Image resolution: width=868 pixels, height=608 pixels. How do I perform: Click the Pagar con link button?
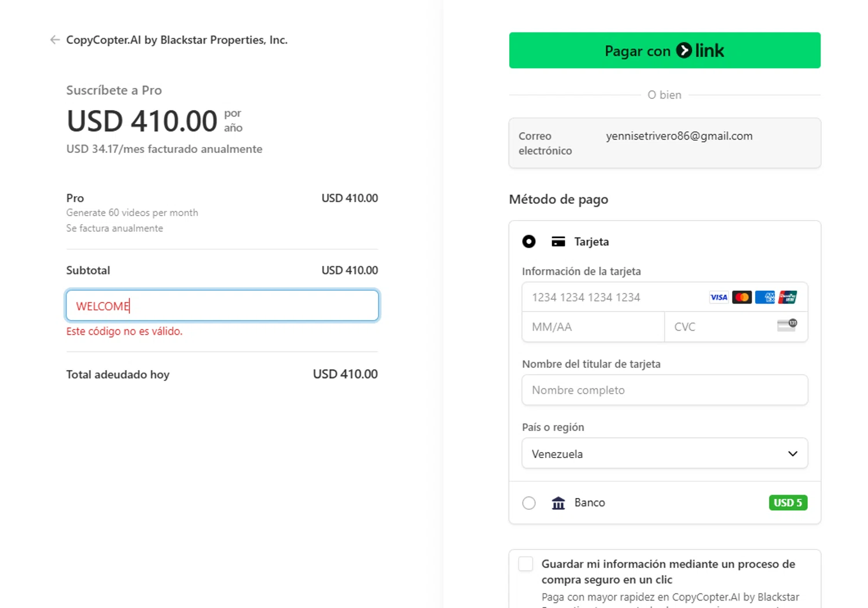pyautogui.click(x=665, y=50)
